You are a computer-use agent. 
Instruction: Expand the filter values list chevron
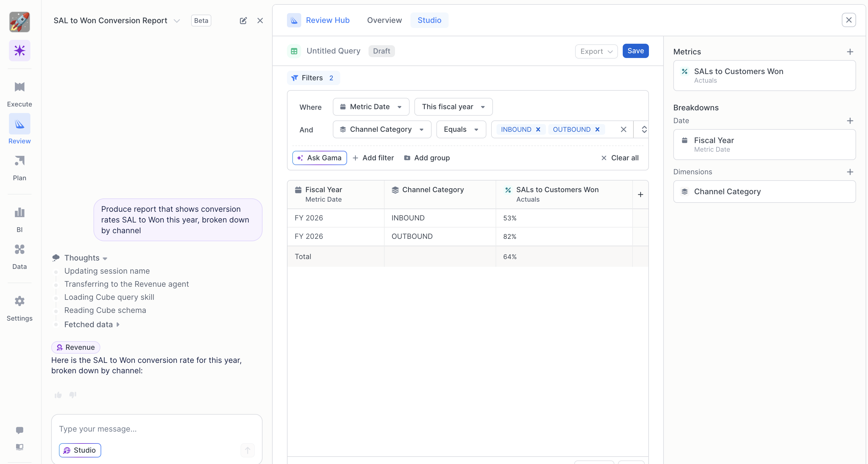pyautogui.click(x=644, y=129)
